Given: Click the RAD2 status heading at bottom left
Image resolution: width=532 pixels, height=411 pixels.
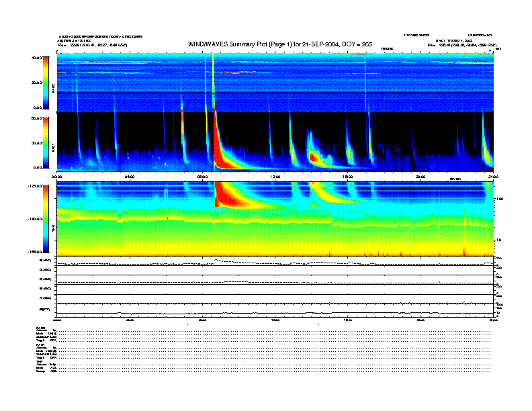Looking at the screenshot, I should (40, 328).
